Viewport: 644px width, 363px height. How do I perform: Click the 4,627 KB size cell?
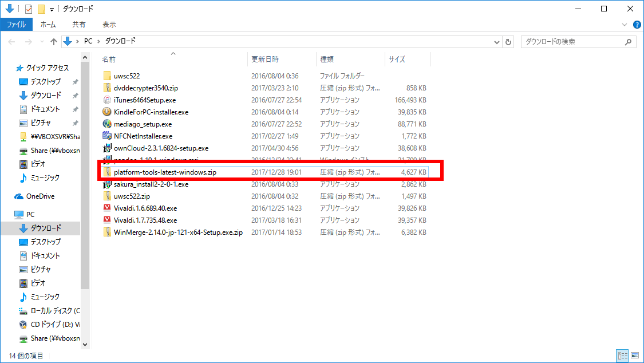(413, 172)
